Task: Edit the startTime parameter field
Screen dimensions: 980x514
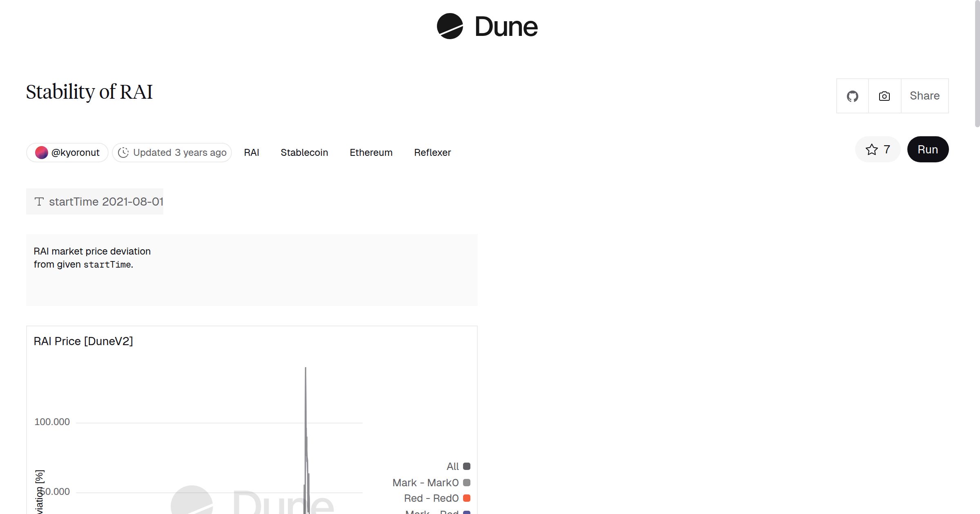Action: pyautogui.click(x=132, y=202)
